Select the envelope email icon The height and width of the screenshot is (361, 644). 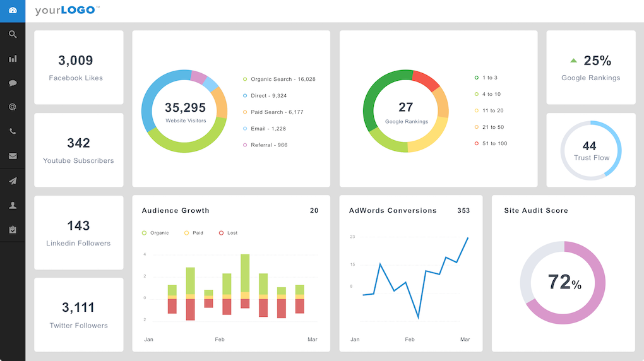pyautogui.click(x=13, y=156)
